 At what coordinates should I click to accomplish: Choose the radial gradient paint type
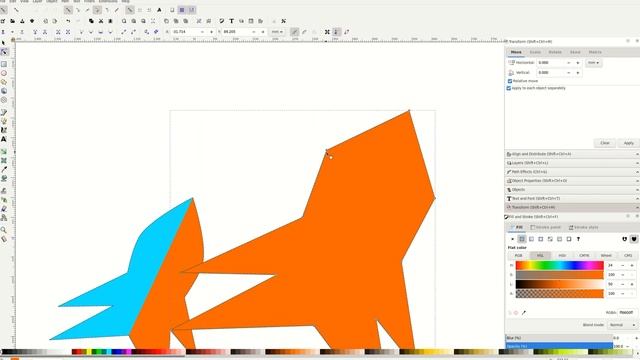541,239
